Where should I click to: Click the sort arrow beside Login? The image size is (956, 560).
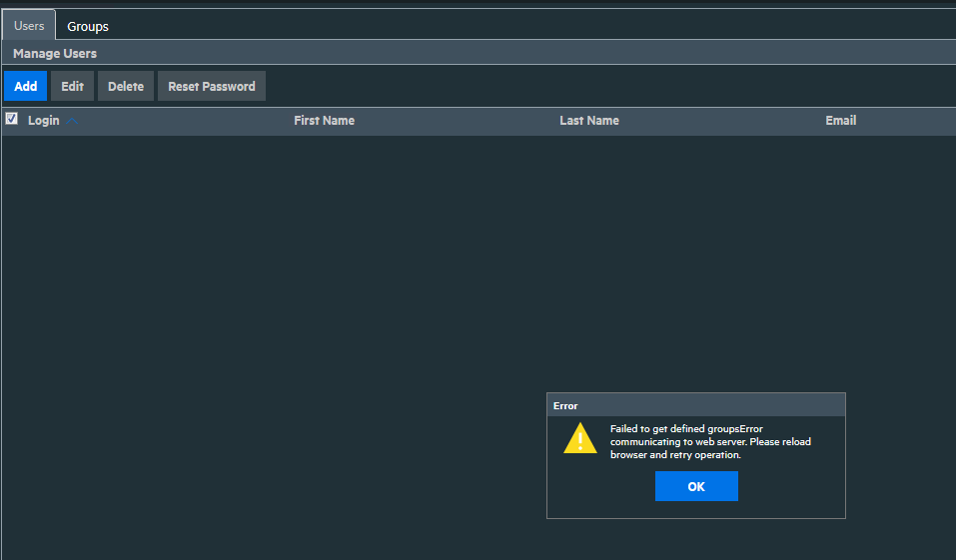point(73,121)
